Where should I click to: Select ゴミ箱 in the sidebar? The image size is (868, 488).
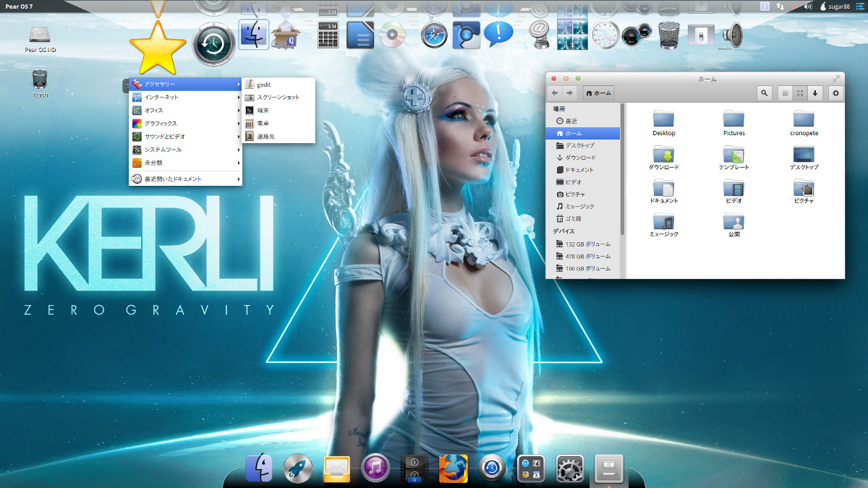pos(583,218)
